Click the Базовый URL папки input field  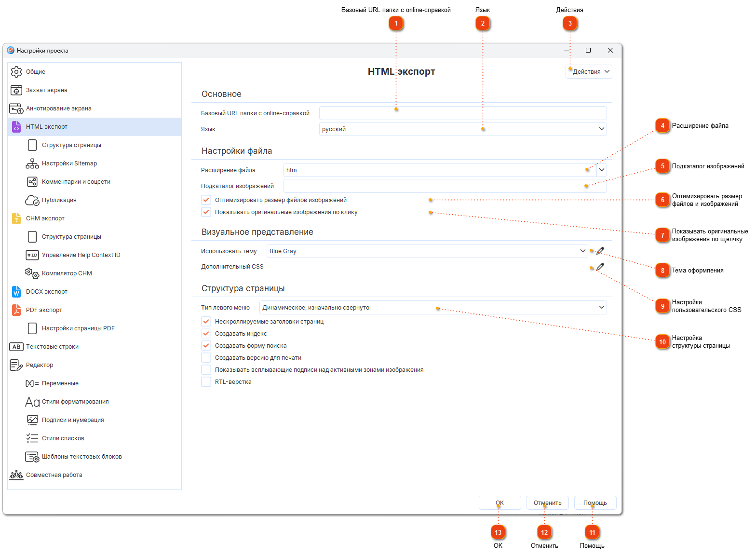click(462, 113)
